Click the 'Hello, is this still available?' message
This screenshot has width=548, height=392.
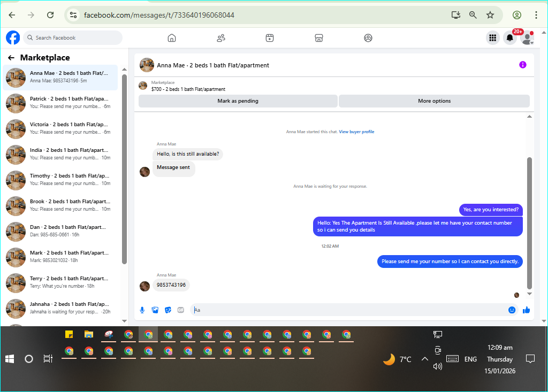188,154
